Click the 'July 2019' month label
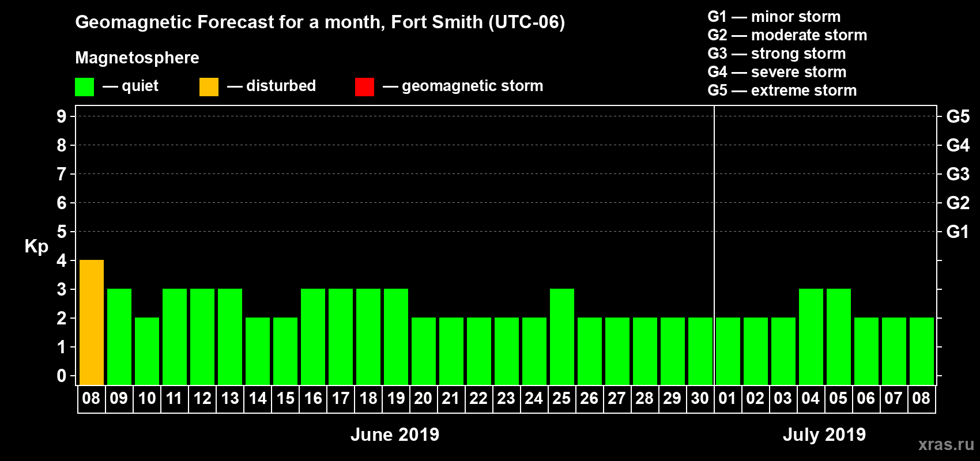 824,434
